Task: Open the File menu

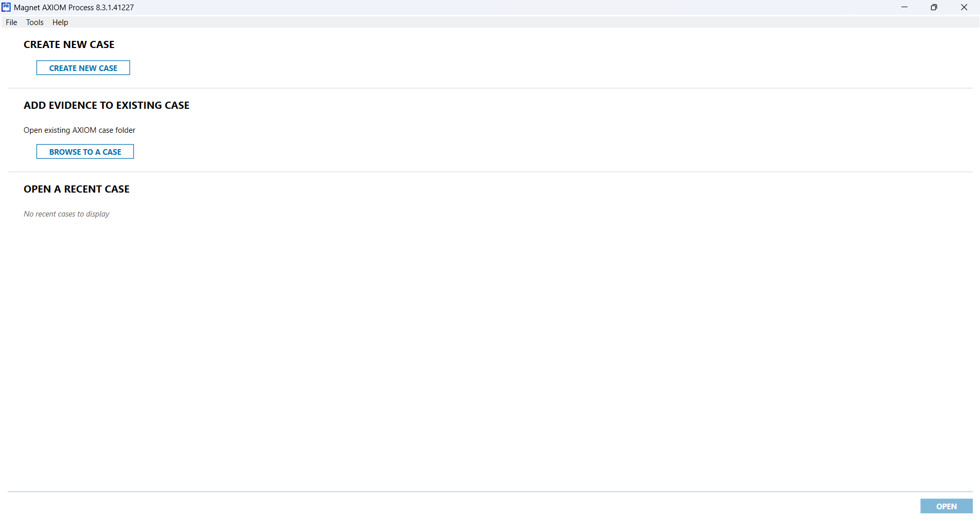Action: click(11, 22)
